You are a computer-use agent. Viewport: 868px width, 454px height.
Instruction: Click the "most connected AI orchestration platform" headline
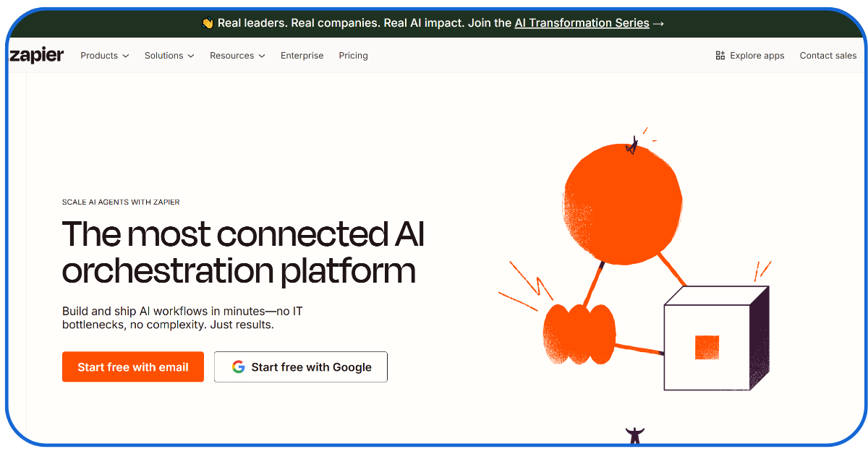(243, 252)
